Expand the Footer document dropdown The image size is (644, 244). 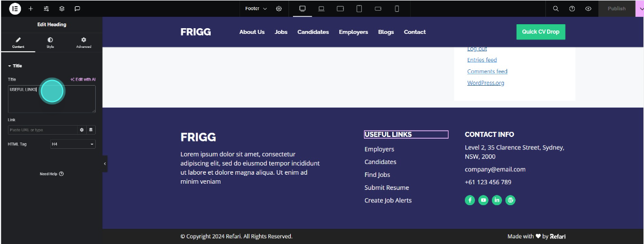click(256, 8)
